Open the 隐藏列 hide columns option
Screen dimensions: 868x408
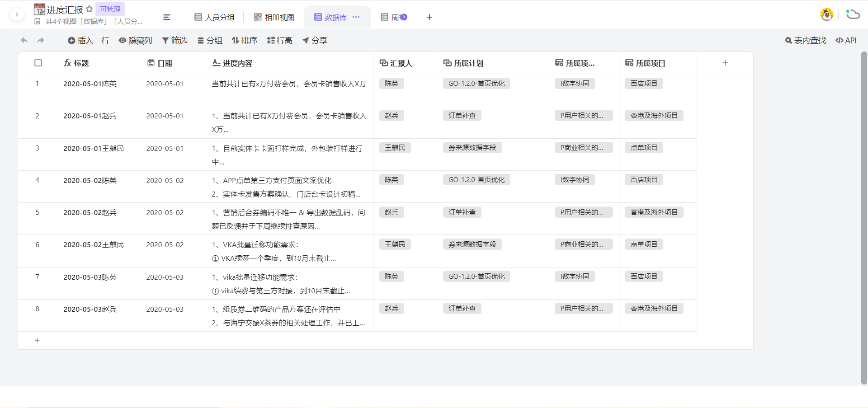tap(135, 41)
